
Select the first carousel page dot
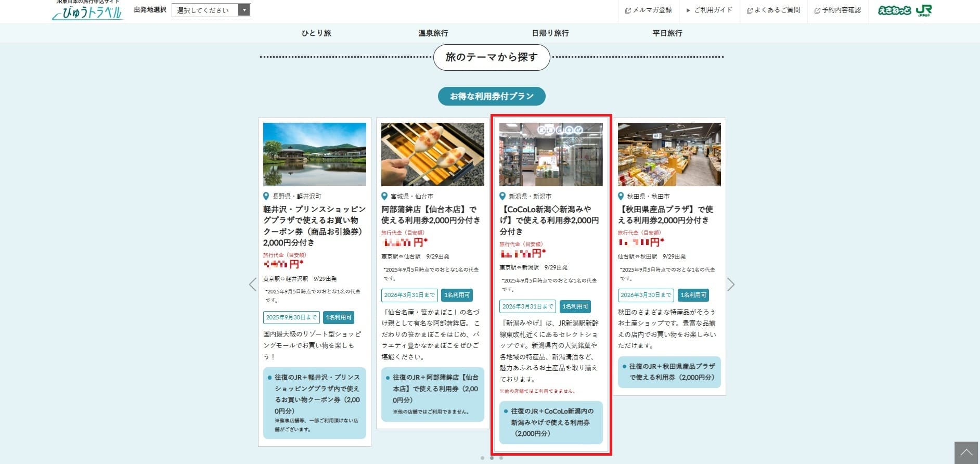[482, 458]
